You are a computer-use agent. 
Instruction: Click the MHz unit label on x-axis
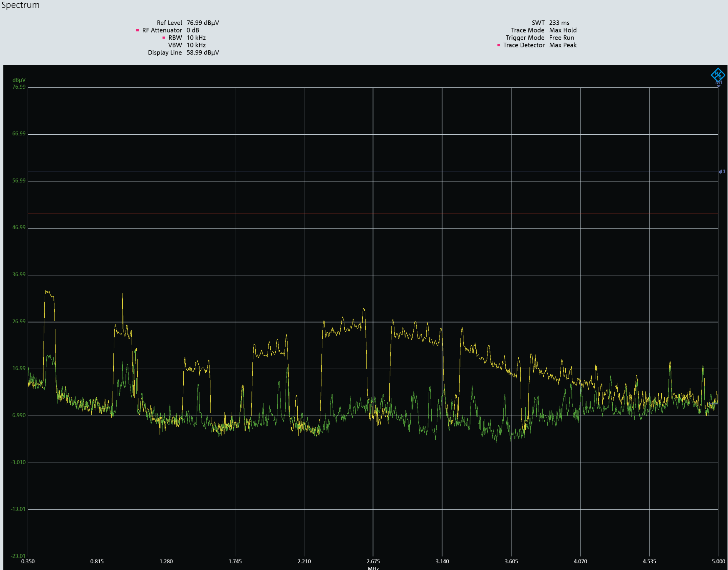click(x=373, y=568)
